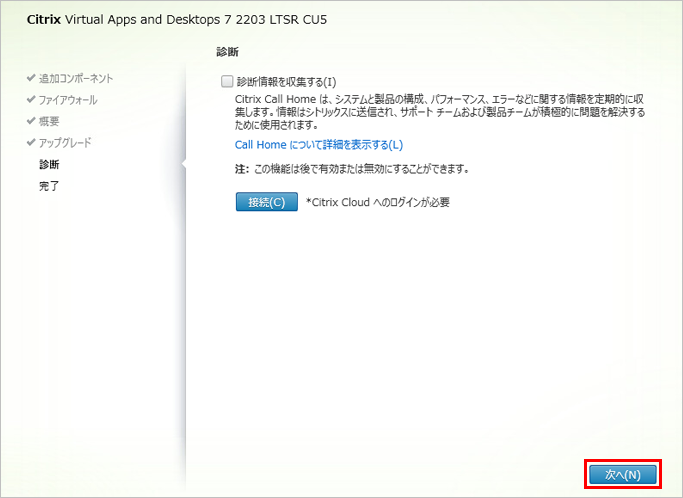Open the Call Home について詳細を表示する link
The height and width of the screenshot is (498, 683).
pyautogui.click(x=311, y=145)
